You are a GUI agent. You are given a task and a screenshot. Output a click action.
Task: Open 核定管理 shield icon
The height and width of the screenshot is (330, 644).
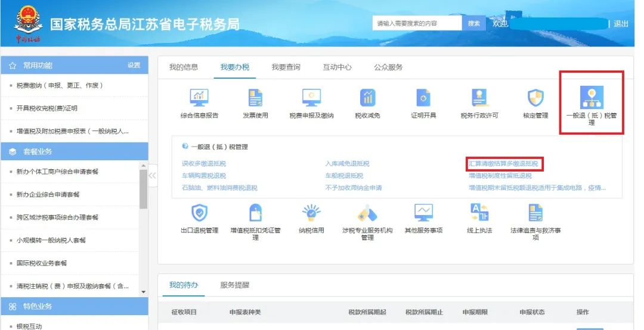pyautogui.click(x=535, y=98)
